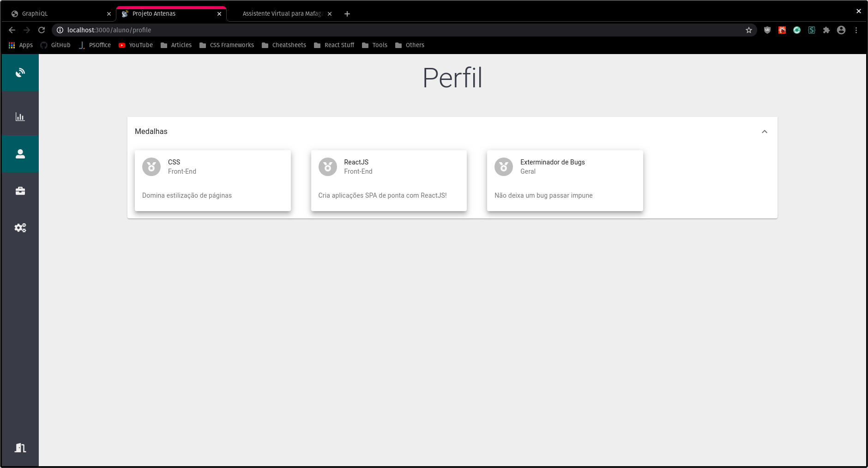The image size is (868, 468).
Task: Open the shield extension icon
Action: (x=767, y=30)
